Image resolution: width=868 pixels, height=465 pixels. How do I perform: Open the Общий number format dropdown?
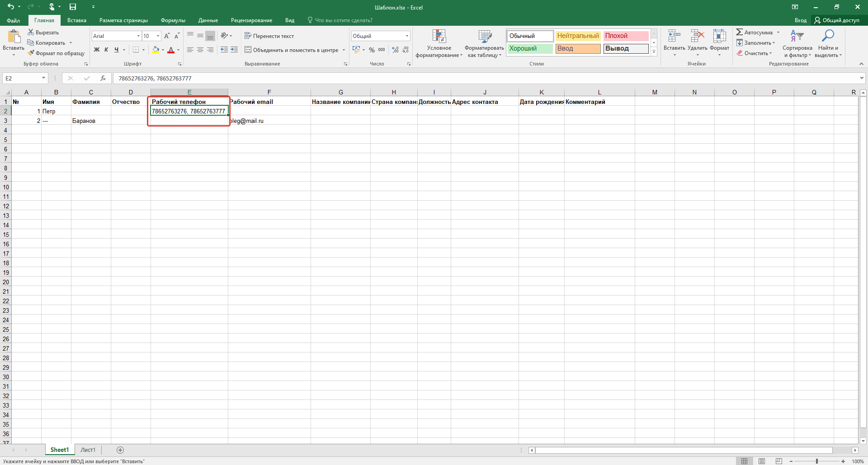407,36
